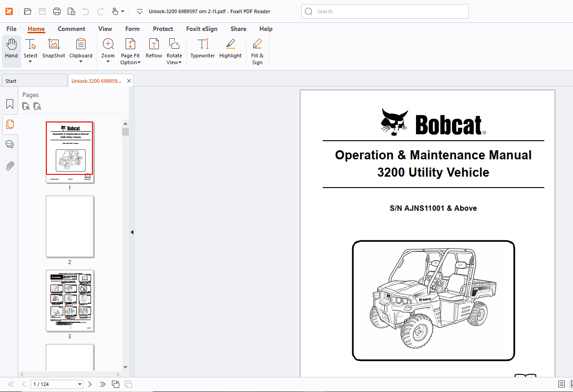Open the Page Fit Option dropdown
Viewport: 573px width, 392px height.
139,63
